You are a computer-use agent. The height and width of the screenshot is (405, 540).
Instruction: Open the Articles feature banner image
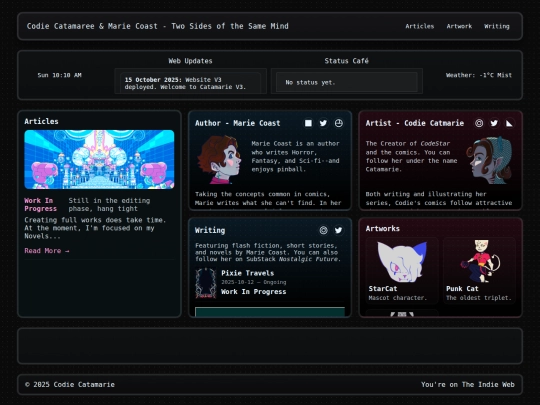tap(99, 159)
